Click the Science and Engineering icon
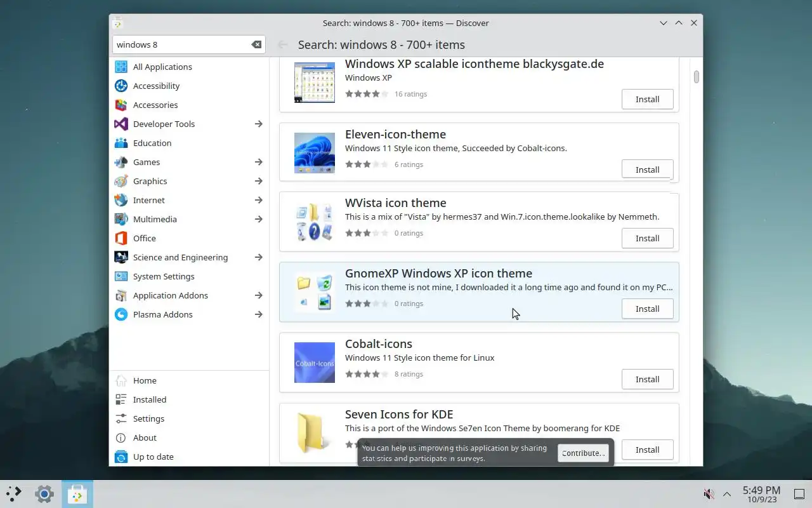 tap(121, 257)
